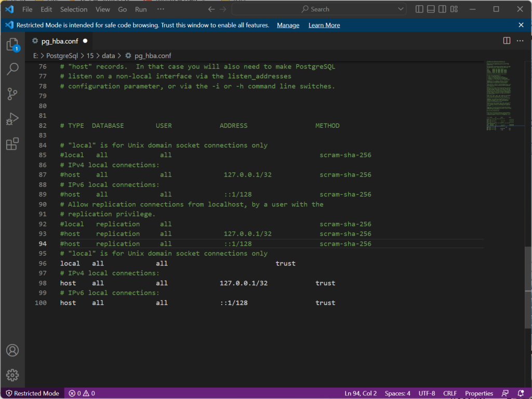
Task: Go forward with the right arrow
Action: point(223,9)
